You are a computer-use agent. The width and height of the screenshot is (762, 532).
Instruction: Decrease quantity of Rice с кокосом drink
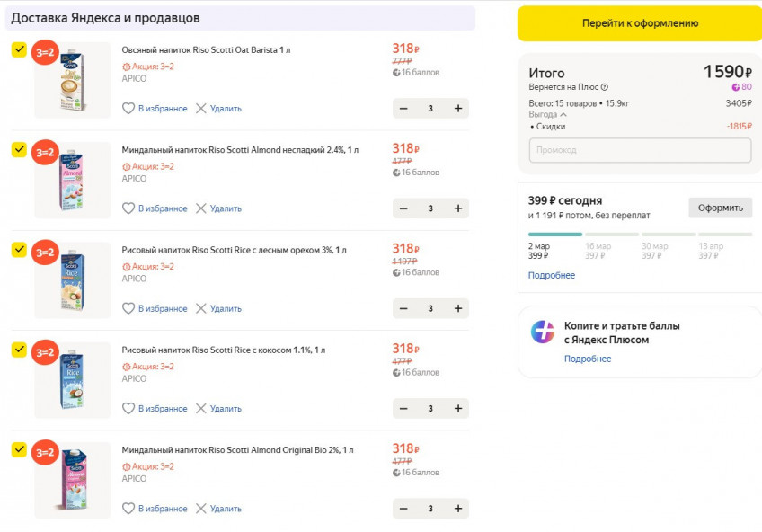click(x=403, y=408)
